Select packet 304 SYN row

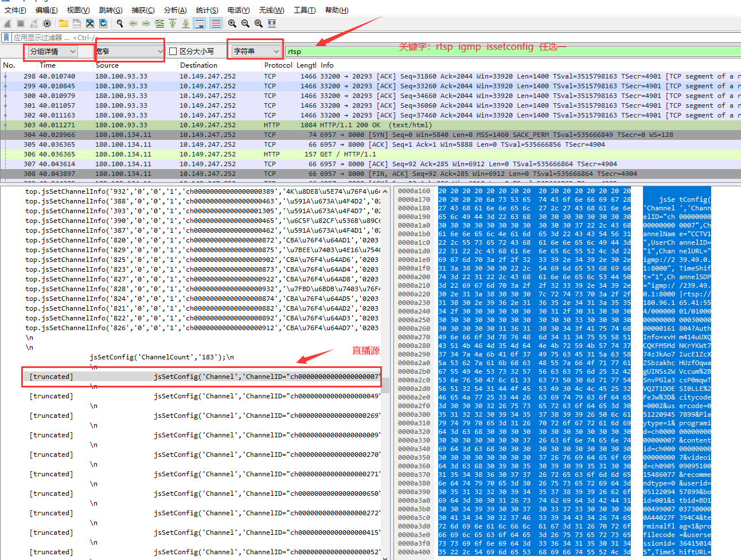tap(370, 135)
